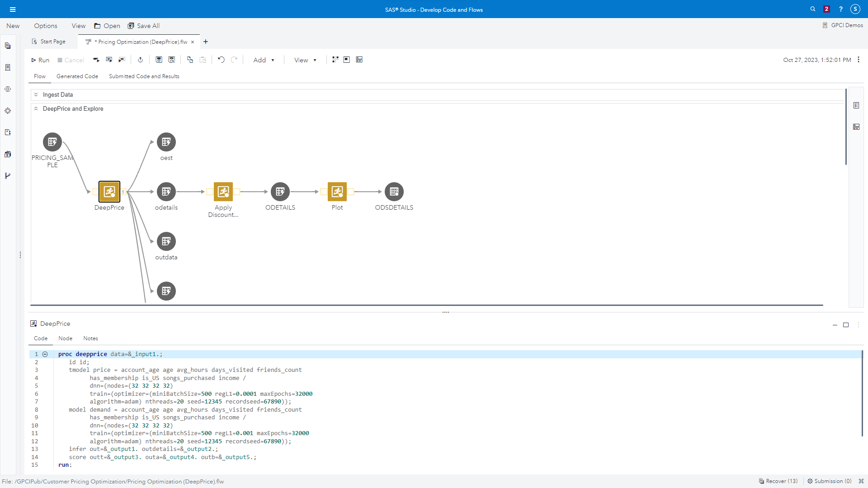Click the flow canvas vertical scrollbar
The width and height of the screenshot is (868, 488).
(x=846, y=127)
